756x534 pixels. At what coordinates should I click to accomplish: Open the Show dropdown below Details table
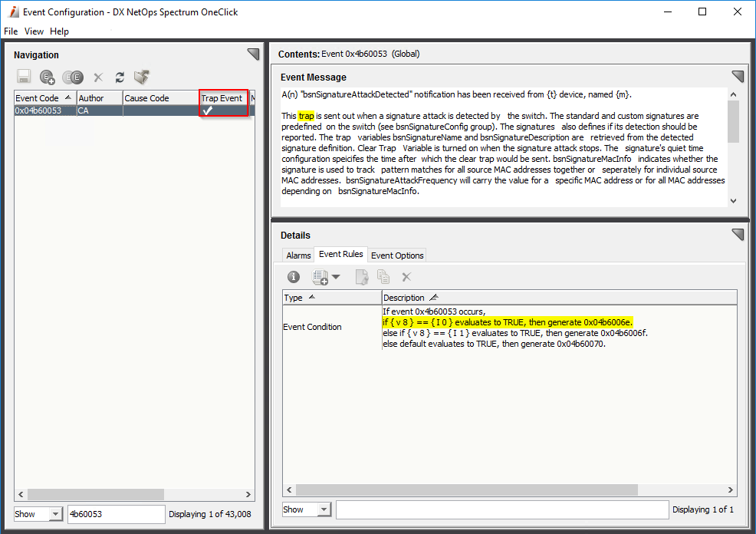(324, 509)
